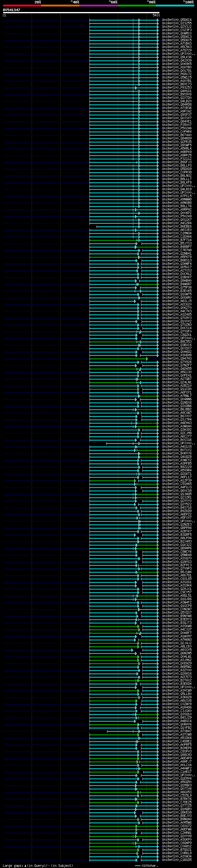Select hit label UniRef100_B0T1Y2

(177, 450)
